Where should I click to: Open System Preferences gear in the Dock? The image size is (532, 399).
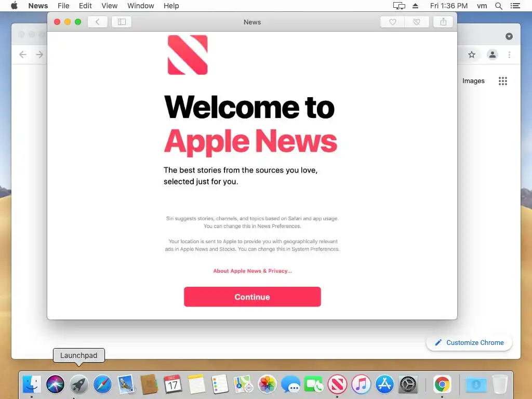click(408, 384)
